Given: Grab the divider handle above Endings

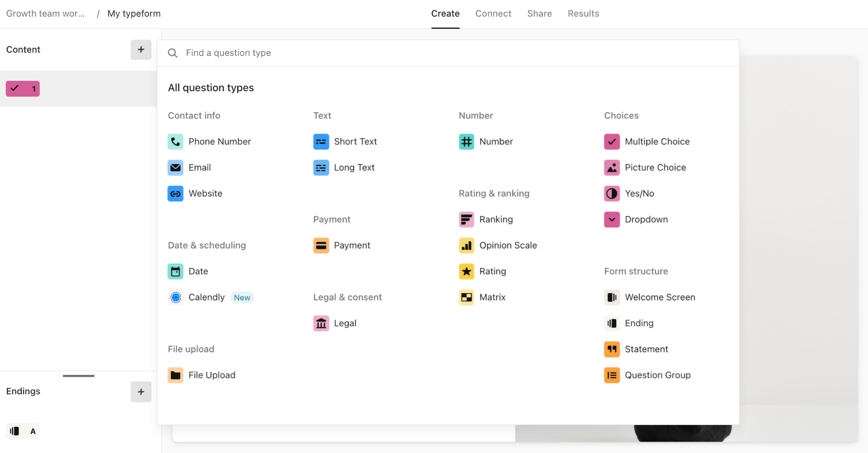Looking at the screenshot, I should click(79, 376).
